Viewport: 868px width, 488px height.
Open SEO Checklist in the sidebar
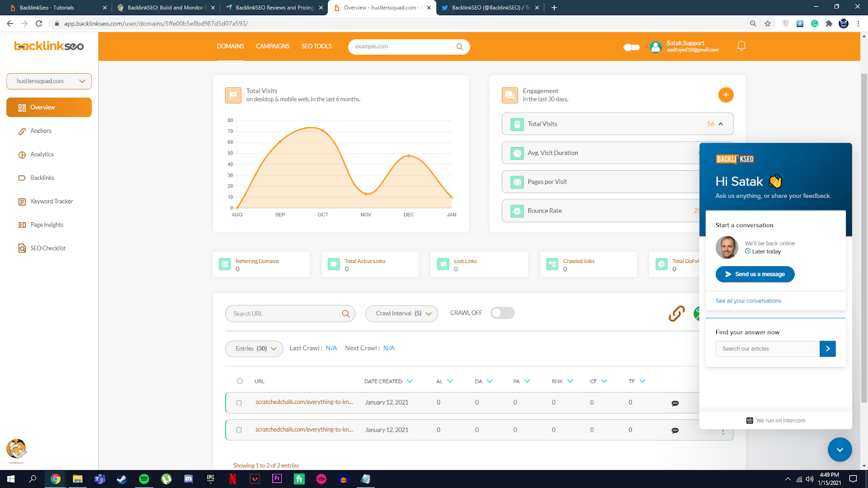coord(49,248)
